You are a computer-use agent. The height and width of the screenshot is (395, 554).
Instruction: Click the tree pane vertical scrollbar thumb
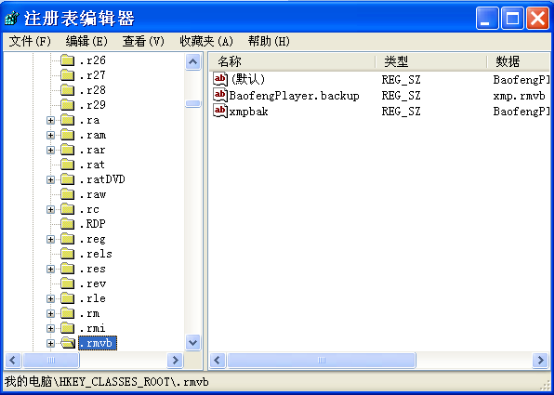coord(193,103)
